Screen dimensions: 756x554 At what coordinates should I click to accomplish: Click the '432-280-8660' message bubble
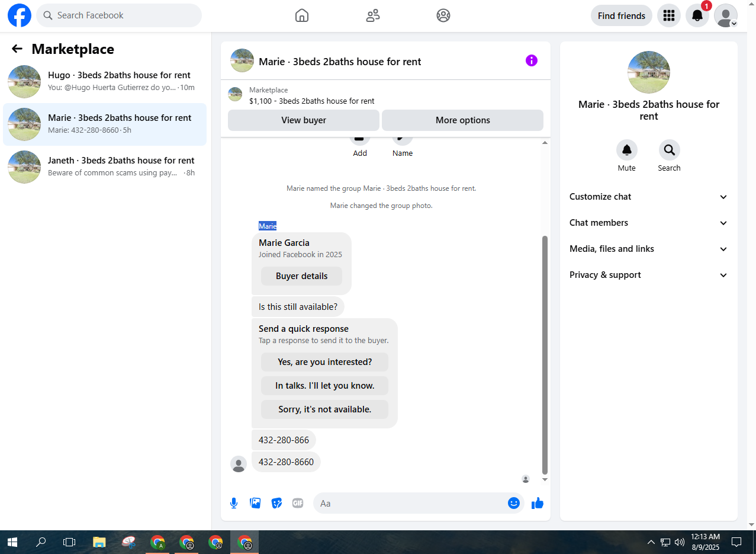286,462
